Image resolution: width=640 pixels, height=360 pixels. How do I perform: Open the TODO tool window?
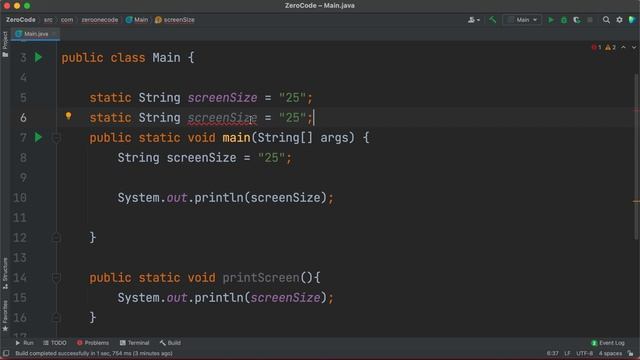click(x=55, y=343)
